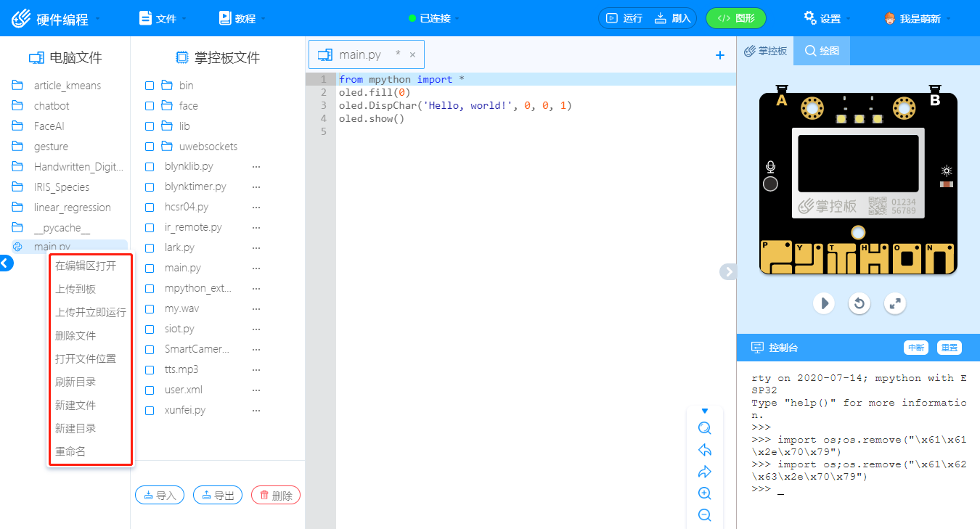Open the 我是萌新 user menu
Image resolution: width=980 pixels, height=529 pixels.
coord(918,19)
